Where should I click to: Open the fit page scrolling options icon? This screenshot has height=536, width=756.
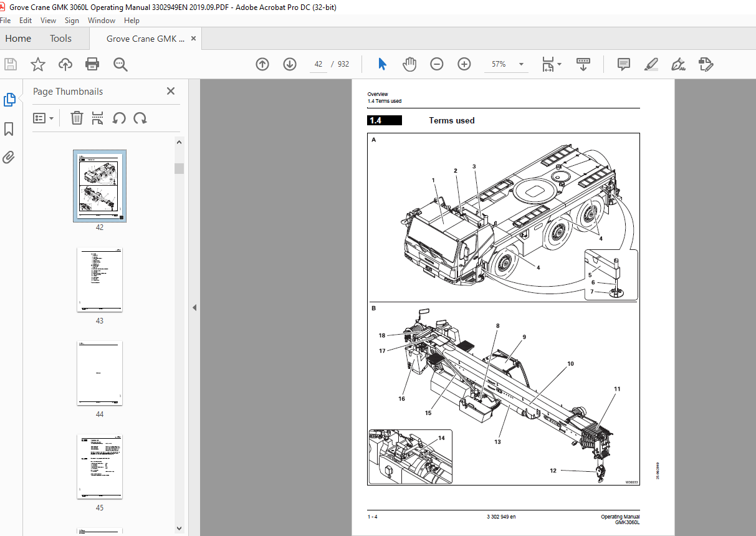coord(548,64)
